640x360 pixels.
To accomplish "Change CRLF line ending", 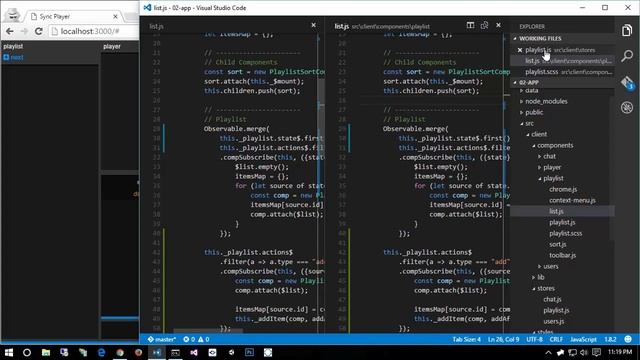I will [556, 339].
